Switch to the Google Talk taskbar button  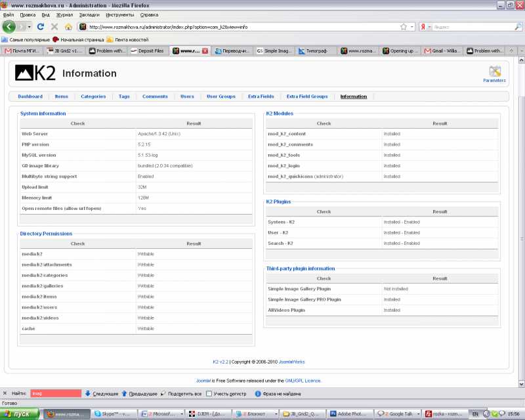[397, 414]
